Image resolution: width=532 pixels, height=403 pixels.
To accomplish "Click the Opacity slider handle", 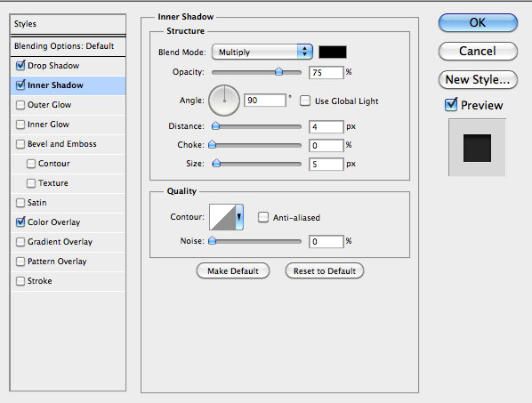I will [278, 71].
